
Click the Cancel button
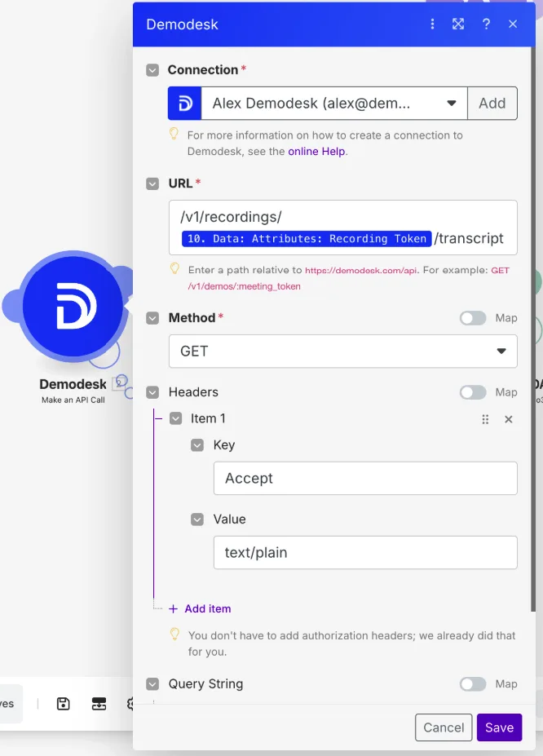pyautogui.click(x=444, y=727)
